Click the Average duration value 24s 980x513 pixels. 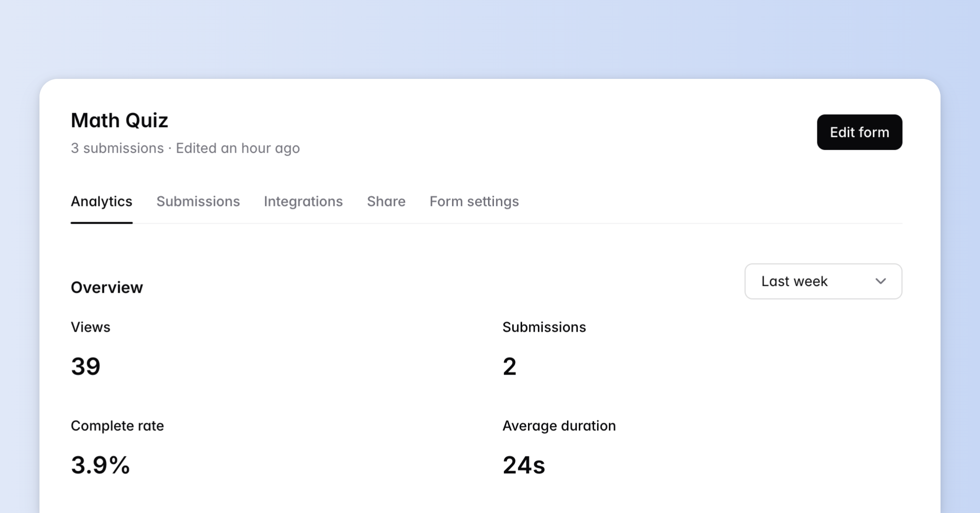click(x=524, y=465)
